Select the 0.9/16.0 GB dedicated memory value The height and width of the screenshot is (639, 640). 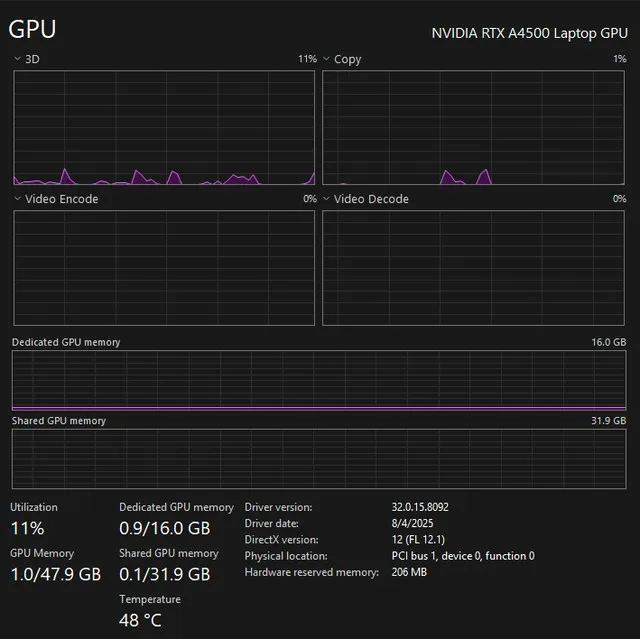click(165, 528)
